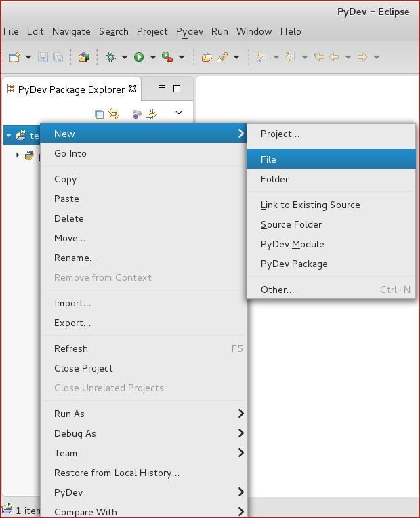Choose Go Into from context menu
Screen dimensions: 420x518
(x=144, y=153)
